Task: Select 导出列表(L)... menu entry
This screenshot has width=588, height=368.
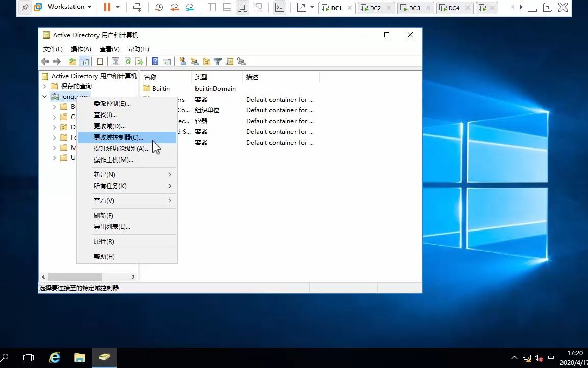Action: pos(127,227)
